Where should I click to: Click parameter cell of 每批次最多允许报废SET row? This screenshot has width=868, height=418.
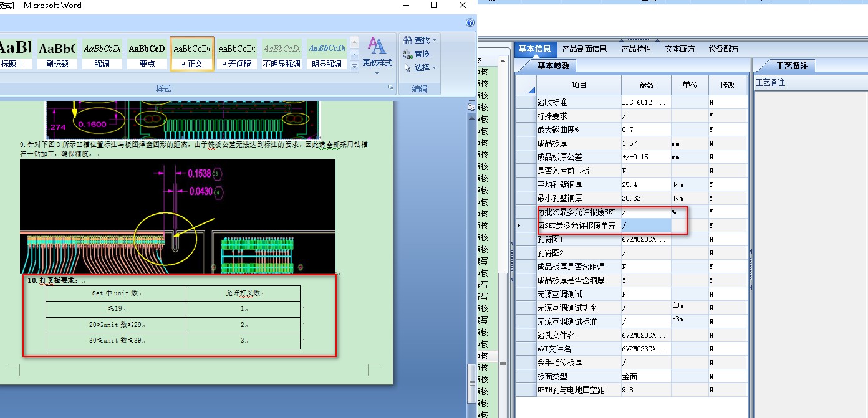coord(646,212)
